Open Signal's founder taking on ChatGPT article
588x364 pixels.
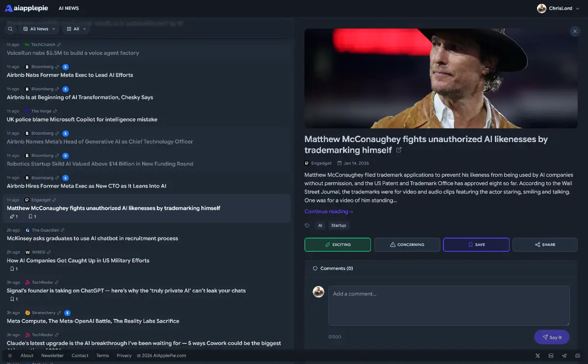click(126, 291)
